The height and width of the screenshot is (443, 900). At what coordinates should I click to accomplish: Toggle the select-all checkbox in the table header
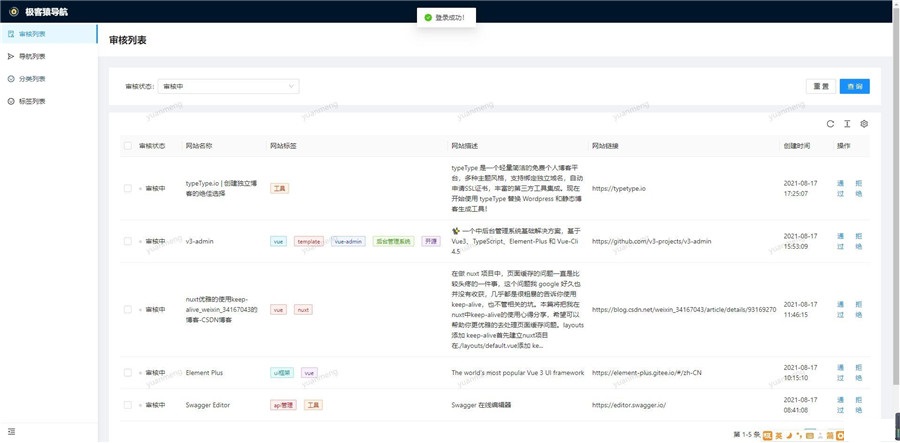(x=127, y=146)
